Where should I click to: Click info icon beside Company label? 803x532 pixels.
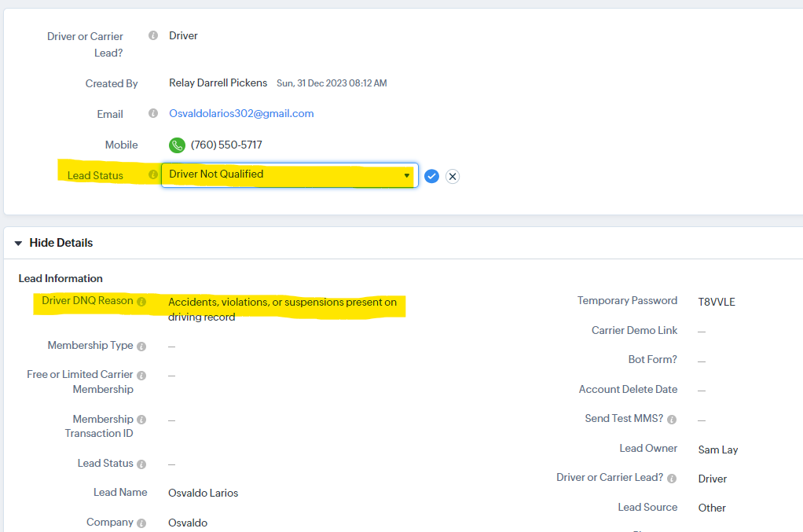[x=141, y=523]
